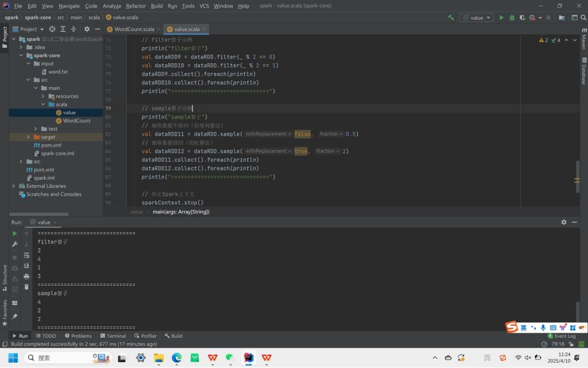The image size is (588, 368).
Task: Open the File menu
Action: click(18, 6)
